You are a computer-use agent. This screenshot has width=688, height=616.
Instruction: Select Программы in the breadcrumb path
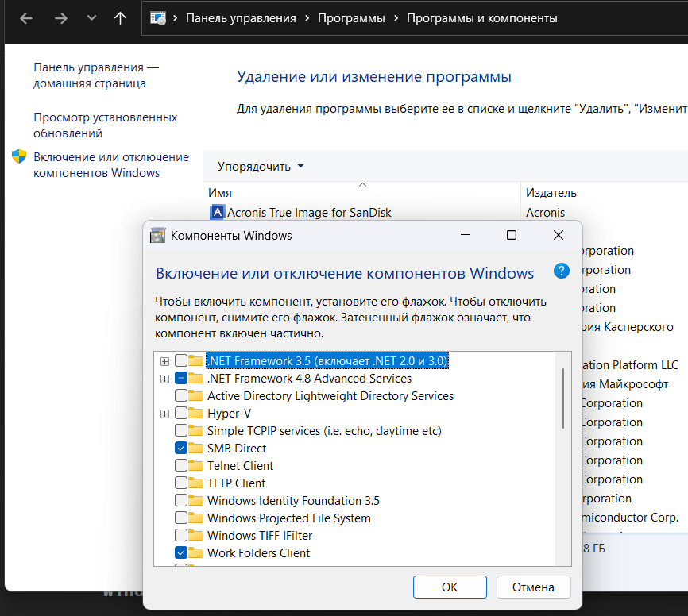coord(352,18)
